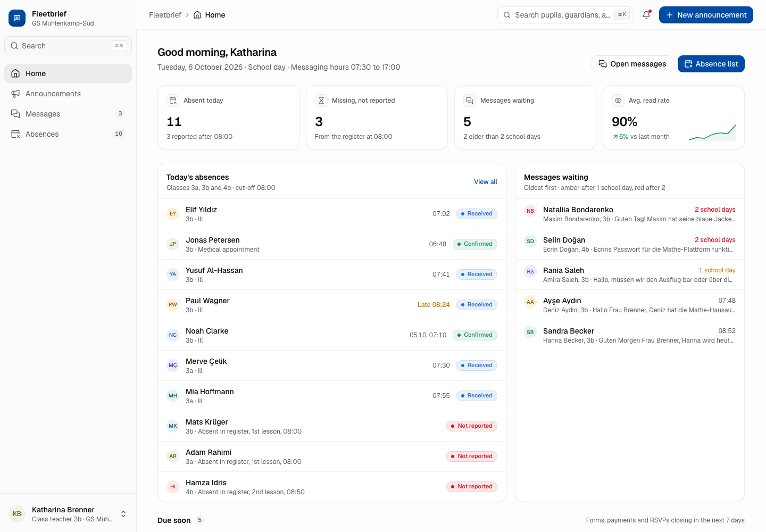Open Announcements in sidebar
Screen dimensions: 766x532
click(68, 94)
